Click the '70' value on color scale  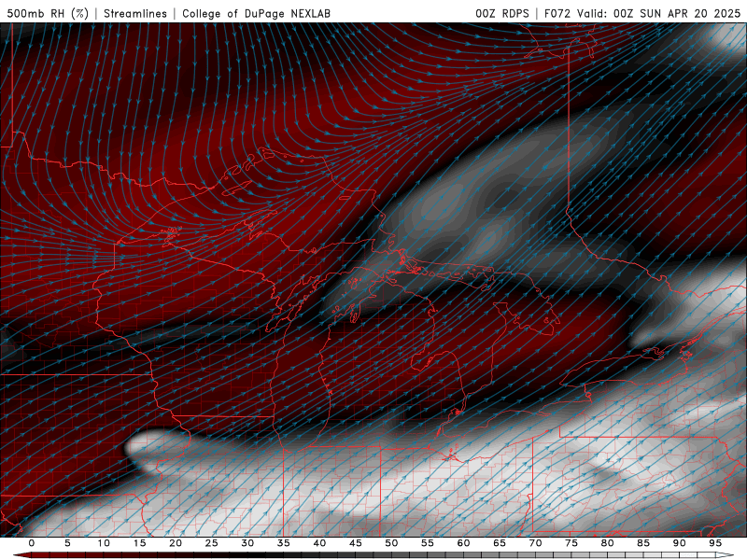pos(535,543)
